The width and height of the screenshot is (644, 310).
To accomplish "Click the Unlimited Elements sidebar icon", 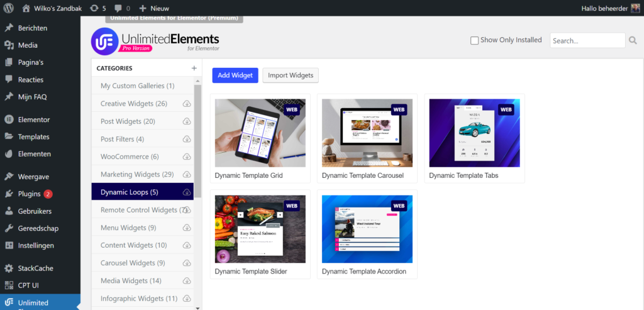I will (9, 302).
